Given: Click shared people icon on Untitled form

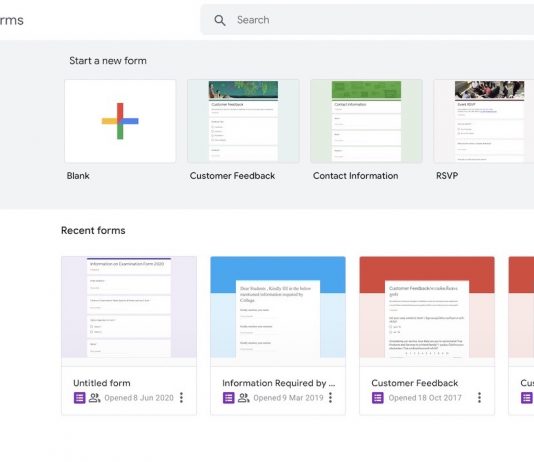Looking at the screenshot, I should point(95,398).
